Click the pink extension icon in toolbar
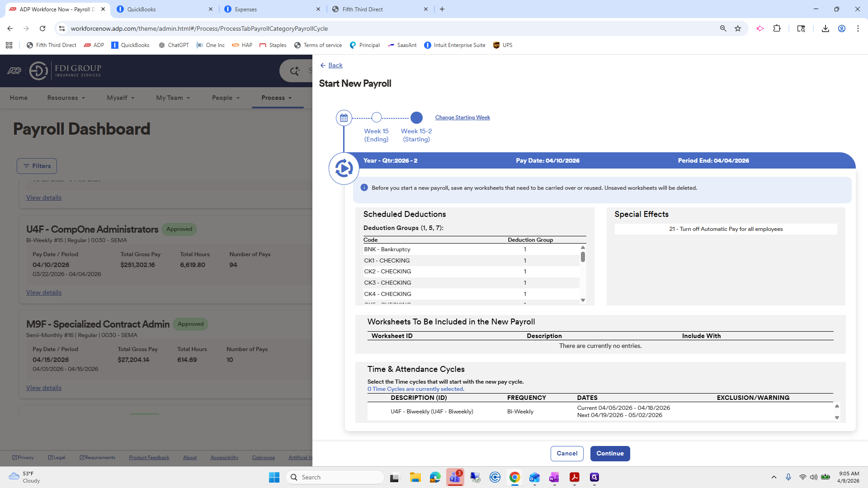Image resolution: width=868 pixels, height=488 pixels. [760, 28]
